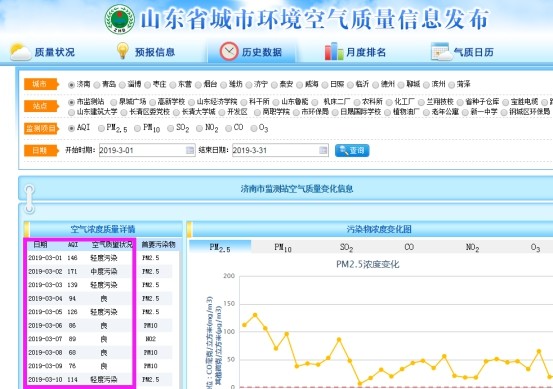
Task: Click the green provincial emblem logo
Action: [120, 19]
